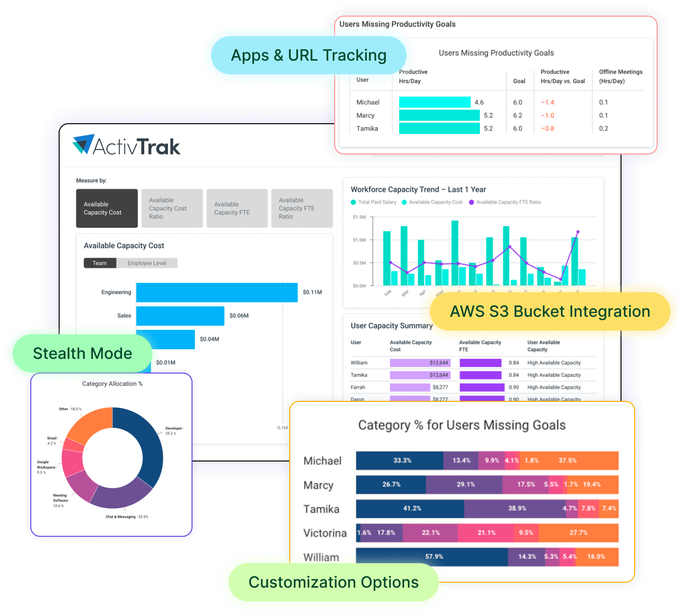Viewport: 685px width, 616px height.
Task: Select the Available Capacity Cost Ratio tab
Action: (172, 208)
